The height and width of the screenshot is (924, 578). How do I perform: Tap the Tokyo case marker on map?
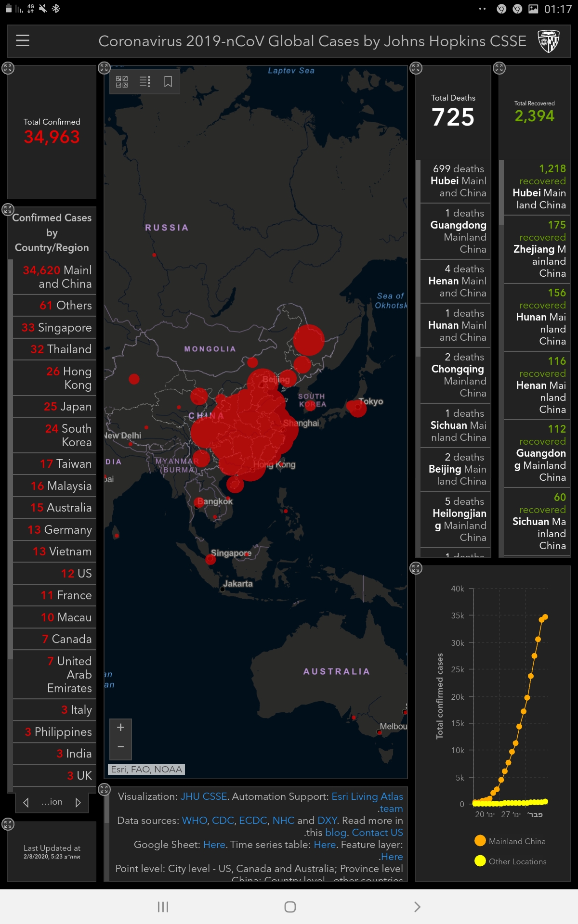click(x=357, y=408)
